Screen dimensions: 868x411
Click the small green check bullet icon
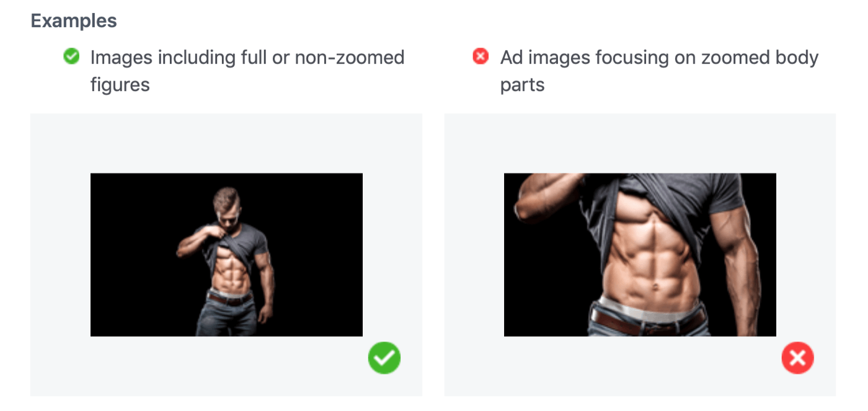pos(72,57)
